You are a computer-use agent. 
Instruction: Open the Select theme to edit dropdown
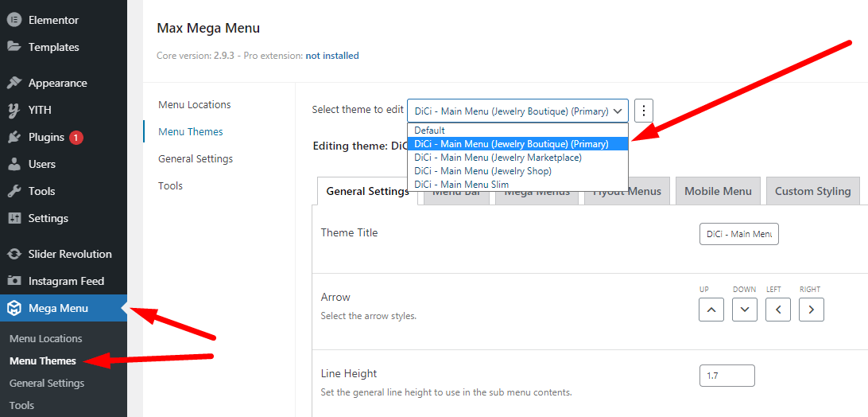[517, 111]
